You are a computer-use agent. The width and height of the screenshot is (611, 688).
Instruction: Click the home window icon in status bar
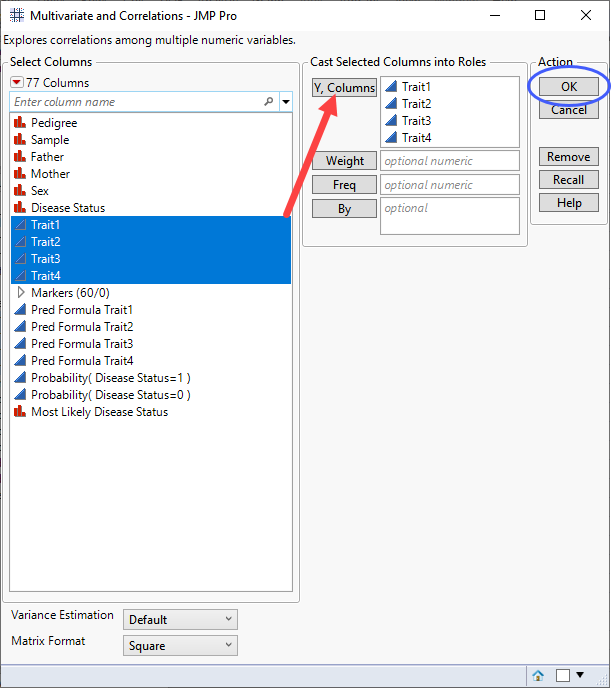pos(538,675)
